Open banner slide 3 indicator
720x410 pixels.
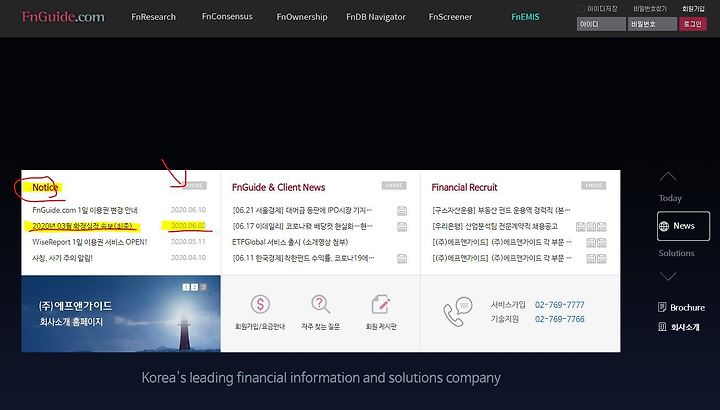(203, 287)
